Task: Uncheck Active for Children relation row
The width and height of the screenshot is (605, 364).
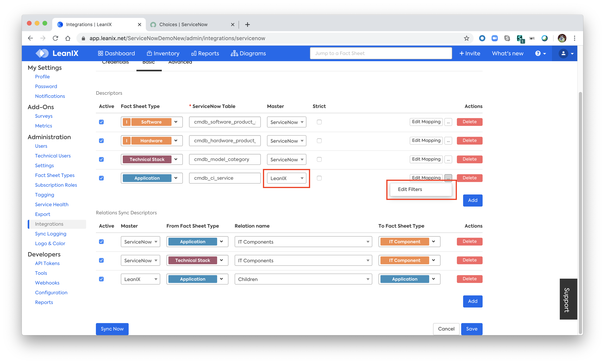Action: (x=101, y=279)
